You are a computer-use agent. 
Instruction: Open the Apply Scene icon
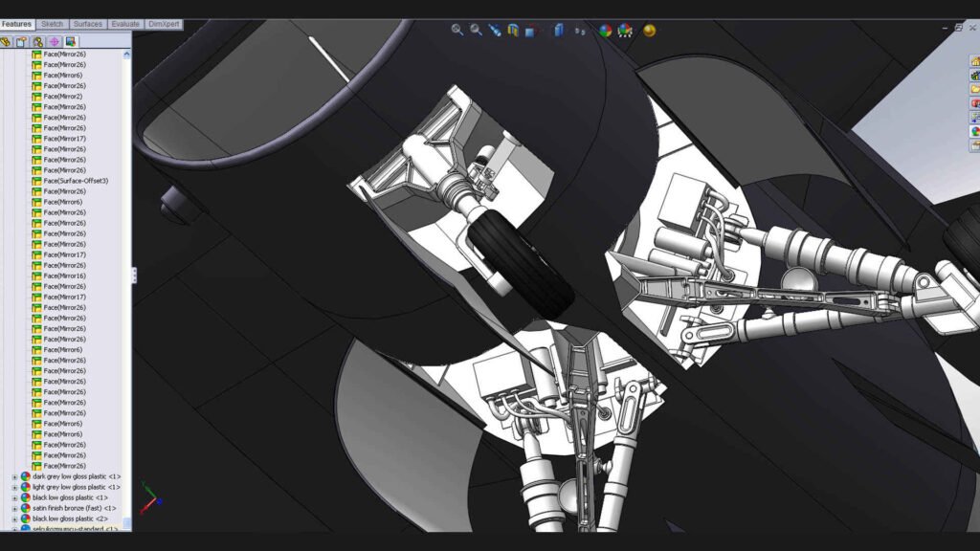coord(625,30)
